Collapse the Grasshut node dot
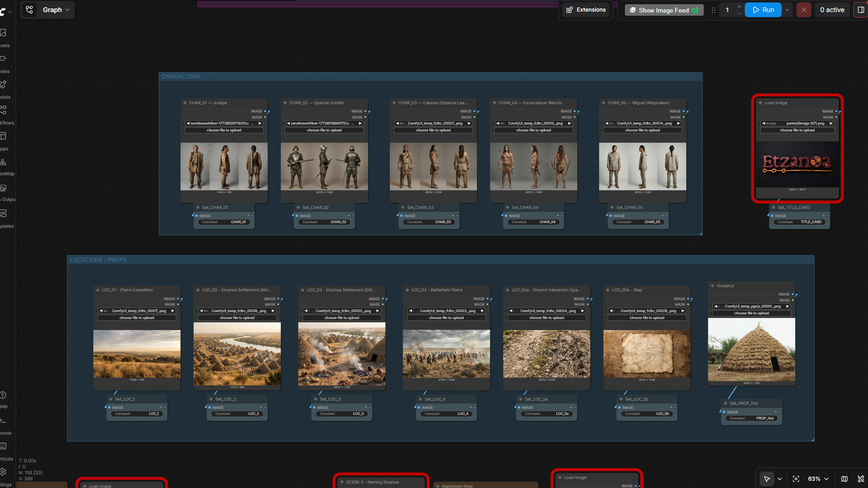This screenshot has width=868, height=488. (712, 286)
